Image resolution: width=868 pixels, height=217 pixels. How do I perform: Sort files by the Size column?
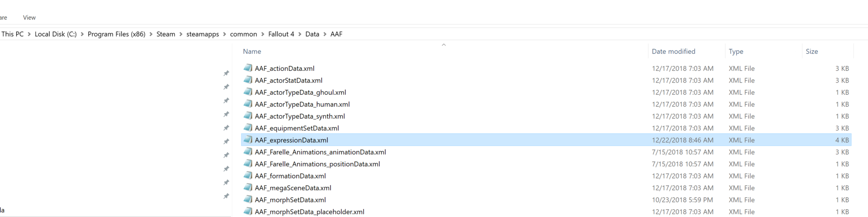812,51
